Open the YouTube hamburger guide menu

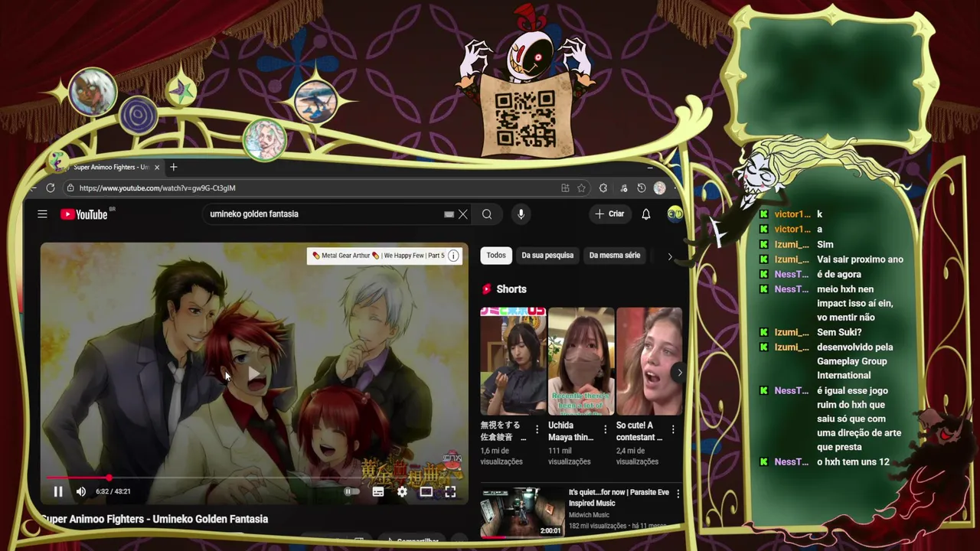[x=42, y=214]
